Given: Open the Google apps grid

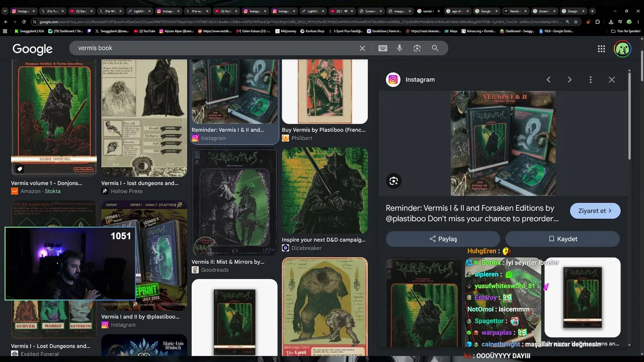Looking at the screenshot, I should pyautogui.click(x=601, y=49).
